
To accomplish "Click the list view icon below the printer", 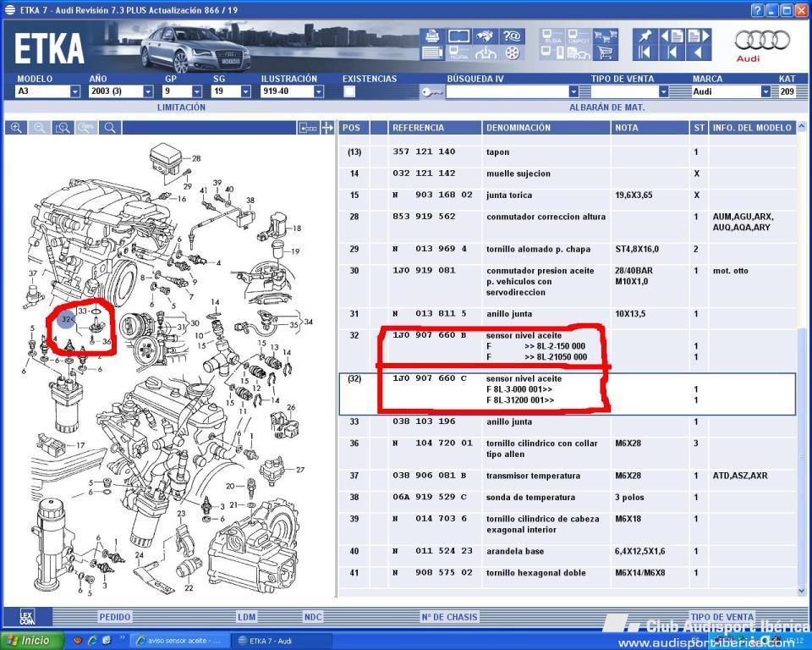I will (432, 52).
